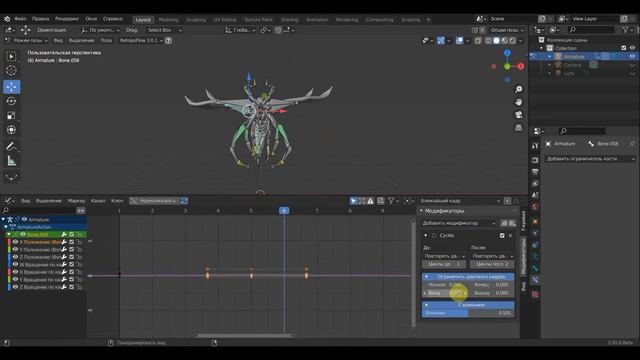Click the wrench icon on Bone.058 channel

(x=64, y=234)
